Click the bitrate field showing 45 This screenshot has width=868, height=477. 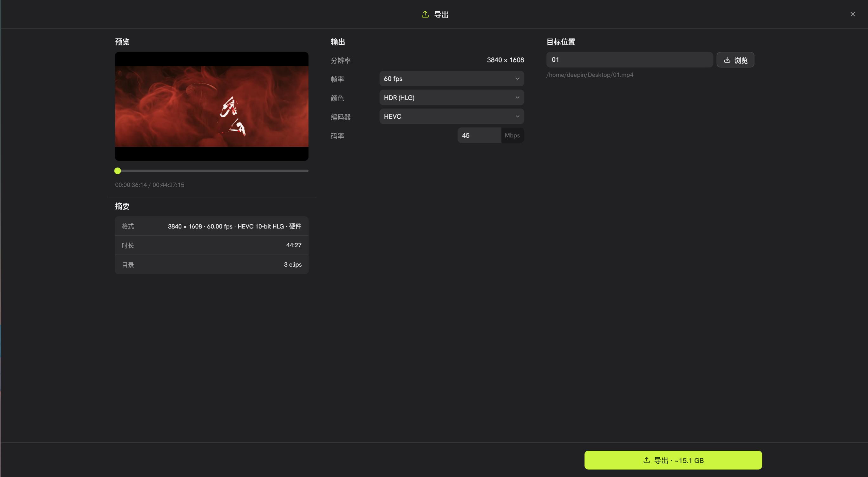tap(479, 135)
